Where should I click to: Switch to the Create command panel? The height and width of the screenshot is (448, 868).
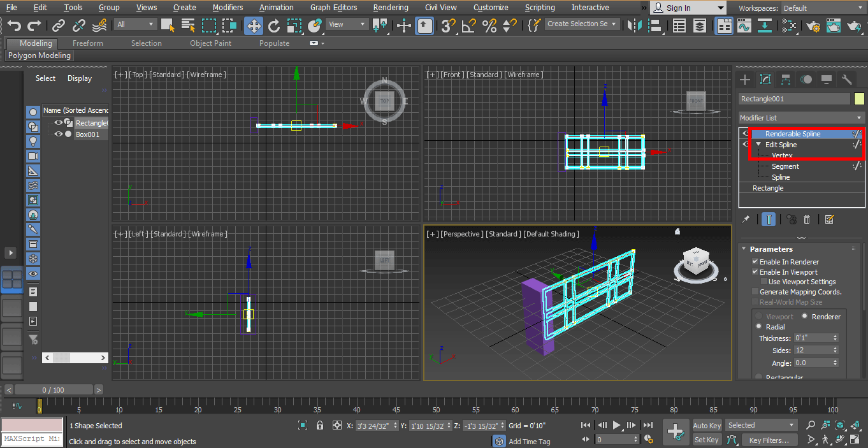(744, 79)
